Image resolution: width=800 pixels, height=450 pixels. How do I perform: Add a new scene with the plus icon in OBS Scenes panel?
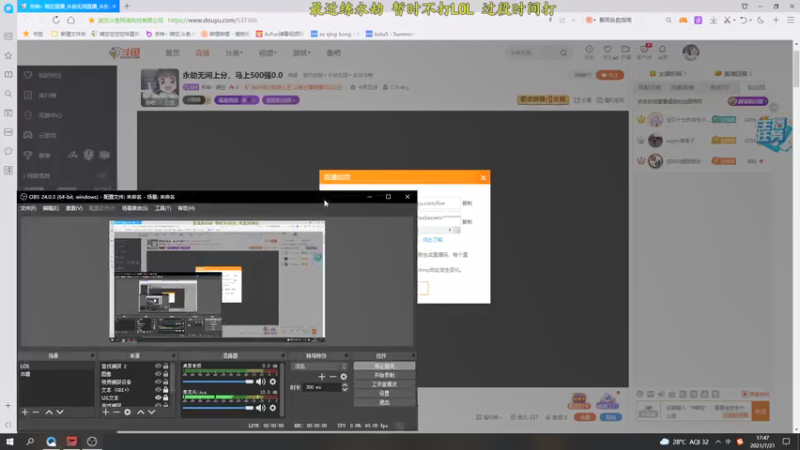(24, 412)
